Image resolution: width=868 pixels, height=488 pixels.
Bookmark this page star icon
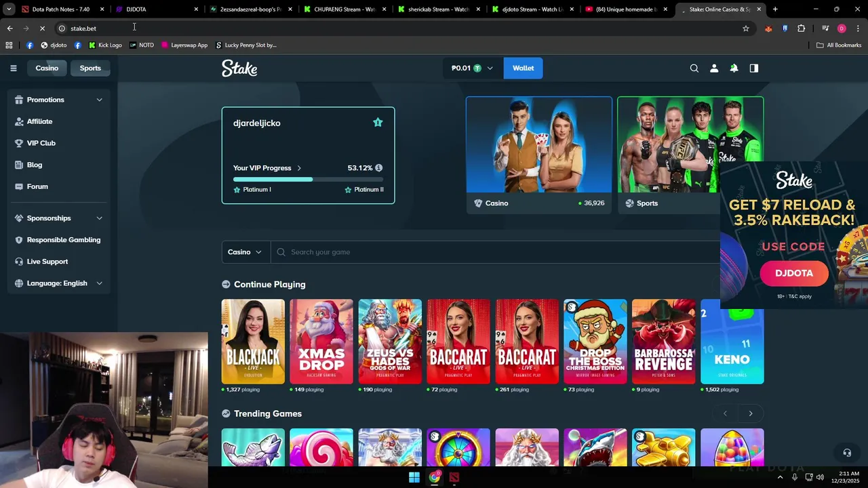(746, 28)
